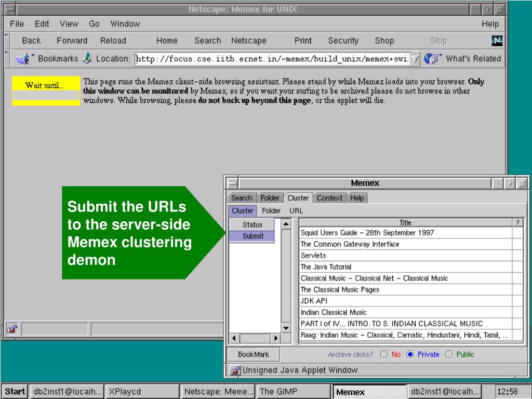Open the View menu
This screenshot has height=399, width=532.
click(x=69, y=24)
